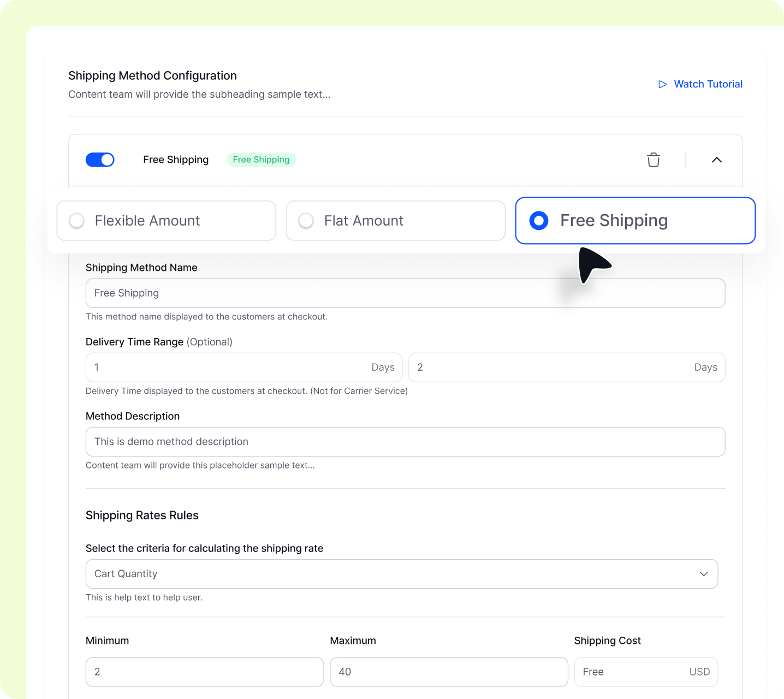
Task: Click the USD currency label in Shipping Cost
Action: pos(699,672)
